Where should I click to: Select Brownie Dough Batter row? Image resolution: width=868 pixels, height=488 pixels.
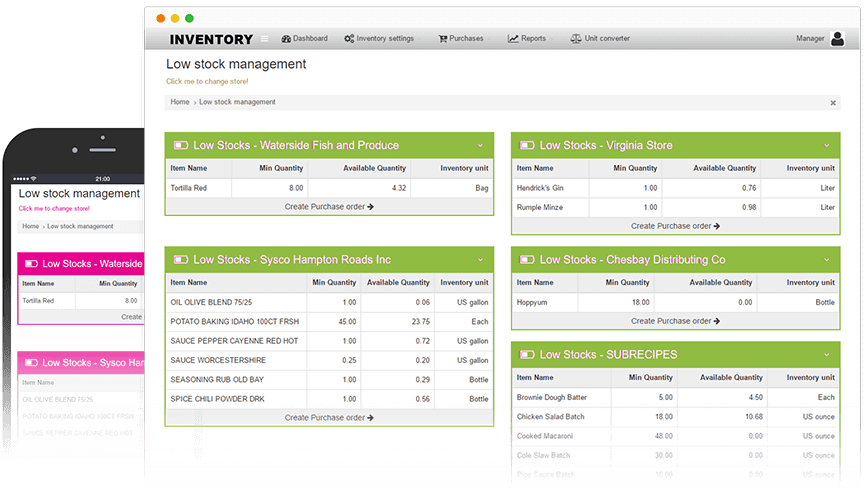(675, 397)
